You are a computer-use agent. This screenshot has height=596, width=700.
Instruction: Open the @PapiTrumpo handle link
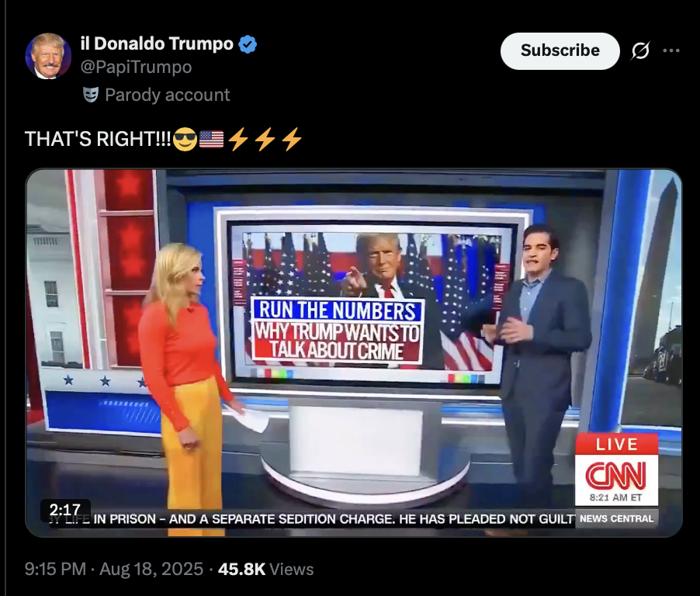136,67
